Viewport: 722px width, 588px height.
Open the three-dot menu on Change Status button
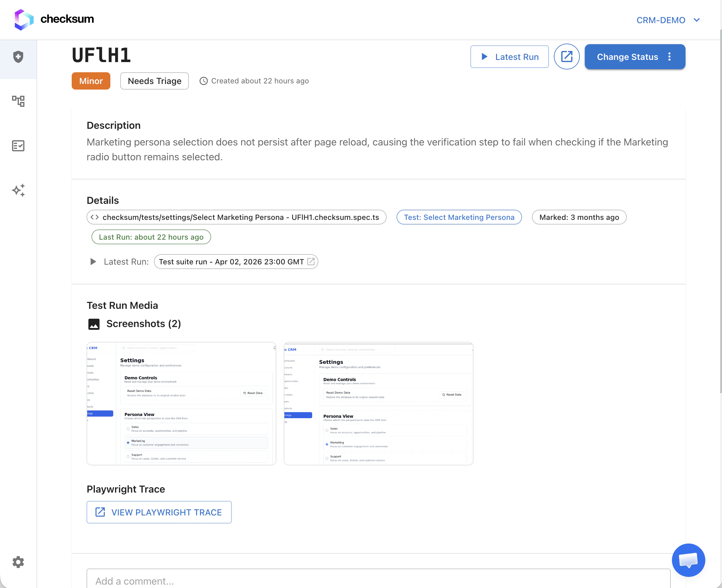click(669, 57)
